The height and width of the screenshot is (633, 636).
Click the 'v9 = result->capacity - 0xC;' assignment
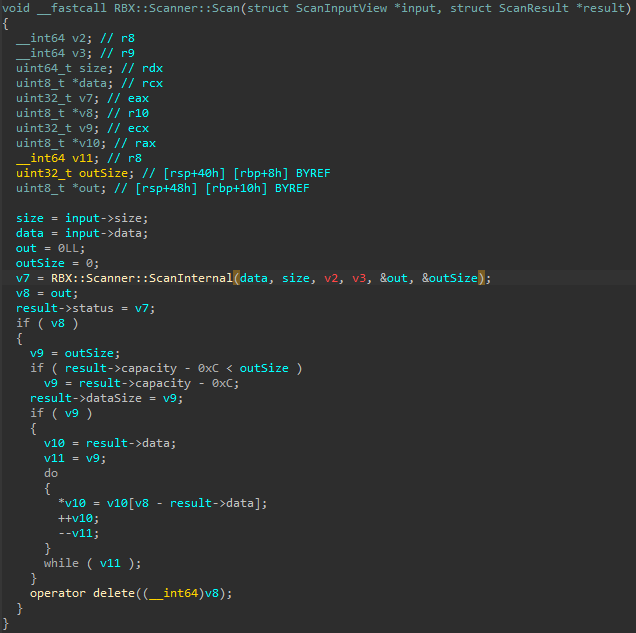pos(142,383)
